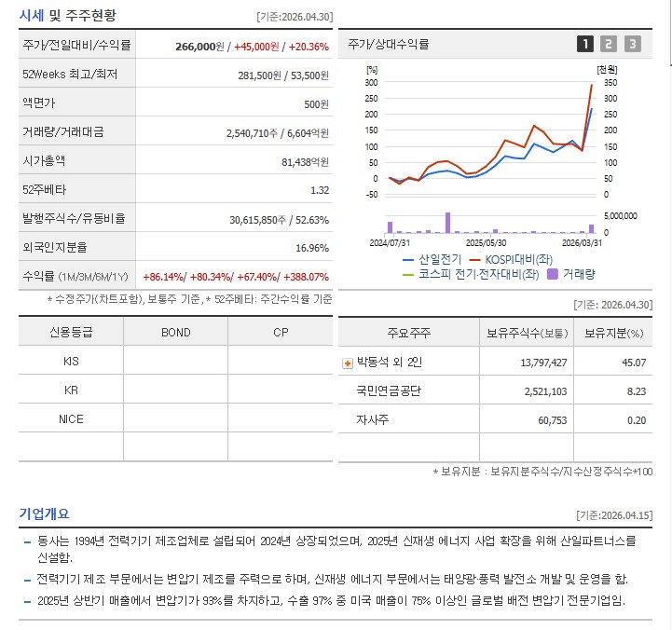Viewport: 672px width, 630px height.
Task: Switch to chart tab 2
Action: coord(608,44)
